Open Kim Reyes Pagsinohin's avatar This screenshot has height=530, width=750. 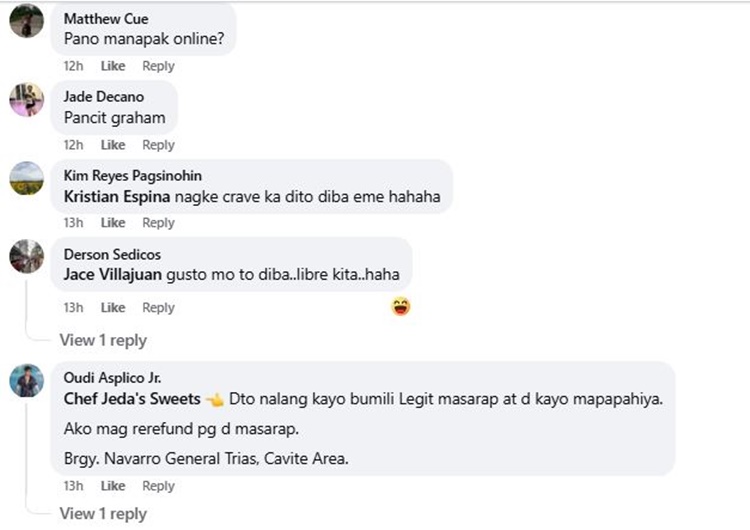pyautogui.click(x=27, y=178)
